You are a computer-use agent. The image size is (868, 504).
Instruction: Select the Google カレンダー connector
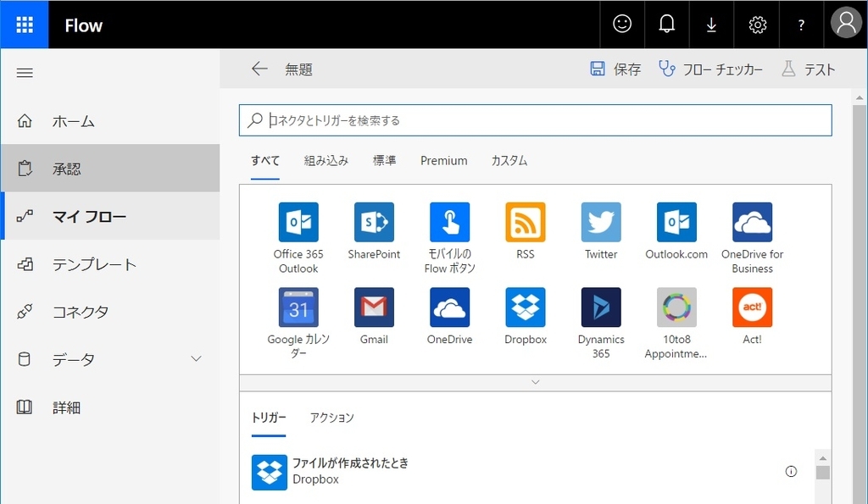[298, 323]
